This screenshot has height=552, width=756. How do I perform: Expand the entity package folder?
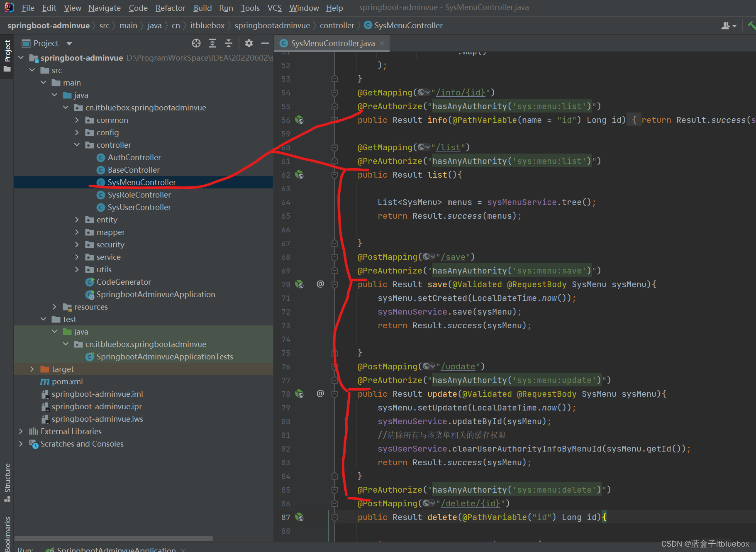click(x=77, y=220)
